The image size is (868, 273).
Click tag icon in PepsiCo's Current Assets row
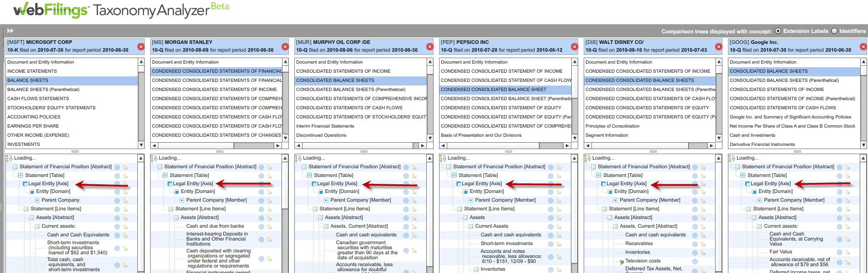click(559, 227)
